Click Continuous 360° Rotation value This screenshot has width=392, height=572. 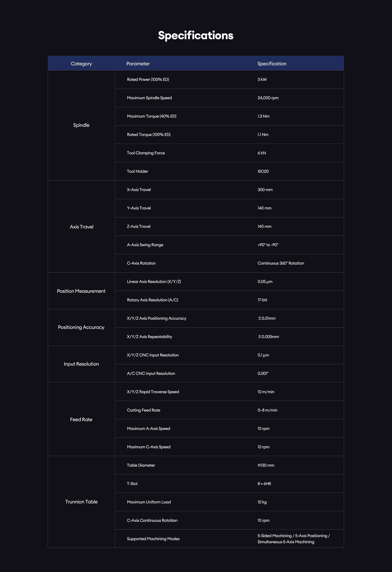click(281, 263)
